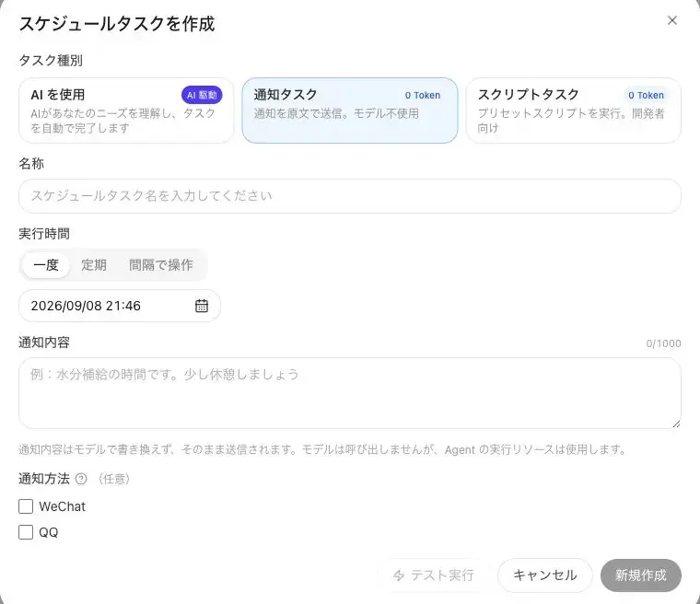The height and width of the screenshot is (604, 700).
Task: Select the AI を使用 task type card
Action: (126, 110)
